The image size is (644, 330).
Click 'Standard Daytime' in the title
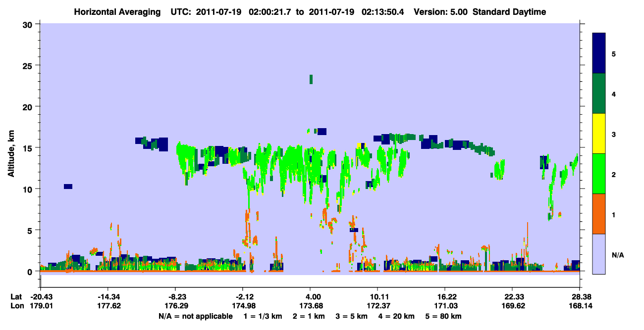[x=509, y=12]
